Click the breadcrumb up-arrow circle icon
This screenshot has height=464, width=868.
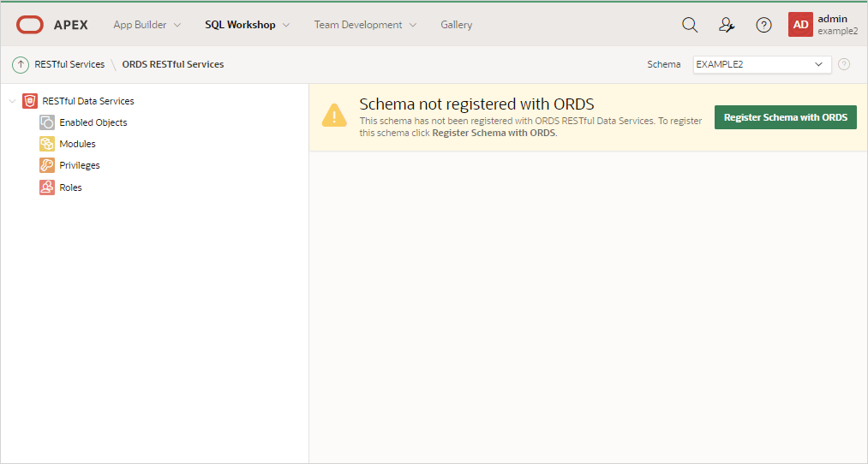(x=21, y=65)
